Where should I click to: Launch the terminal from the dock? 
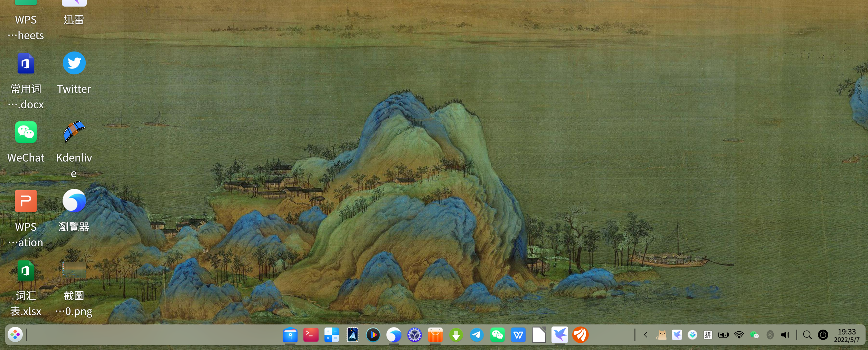tap(311, 335)
